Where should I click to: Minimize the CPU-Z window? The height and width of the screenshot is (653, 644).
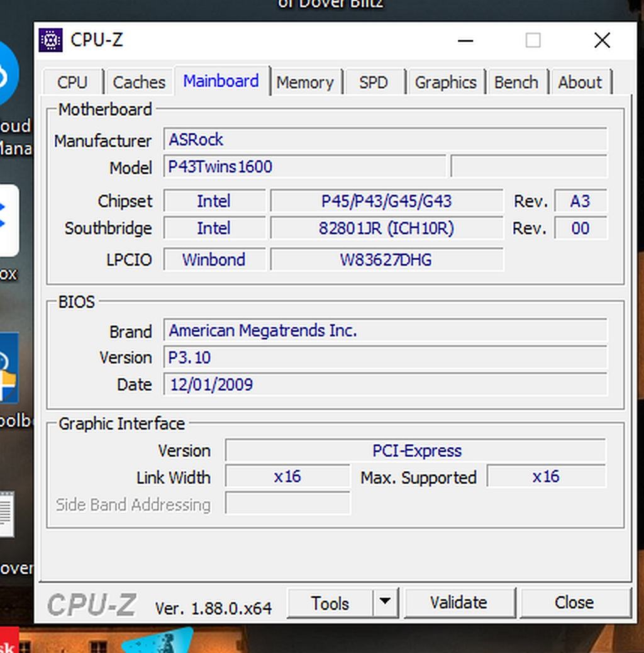tap(465, 40)
